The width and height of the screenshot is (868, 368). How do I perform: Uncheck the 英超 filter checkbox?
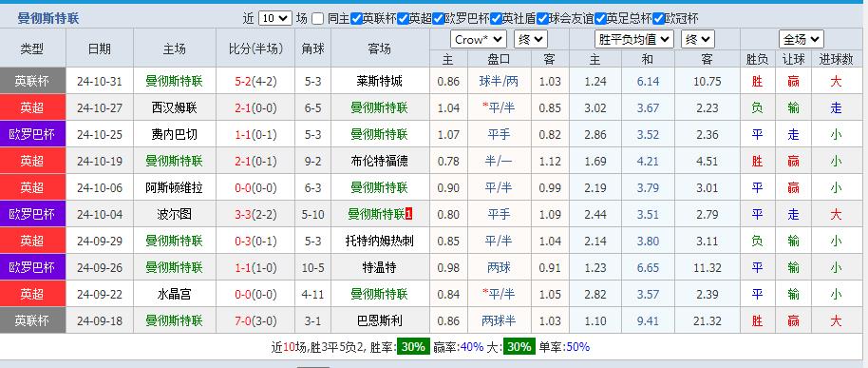(x=403, y=18)
